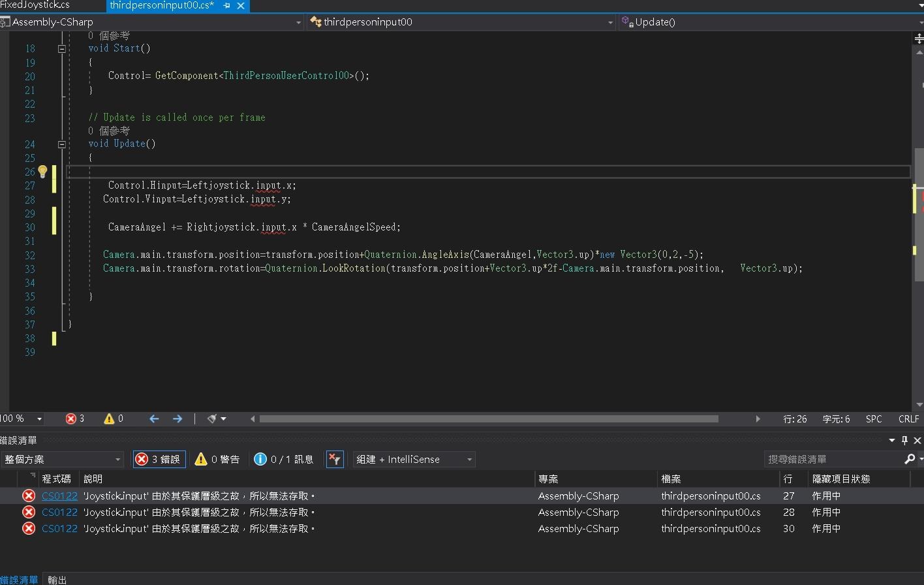Toggle the 0/1 訊息 messages filter
924x585 pixels.
[284, 459]
